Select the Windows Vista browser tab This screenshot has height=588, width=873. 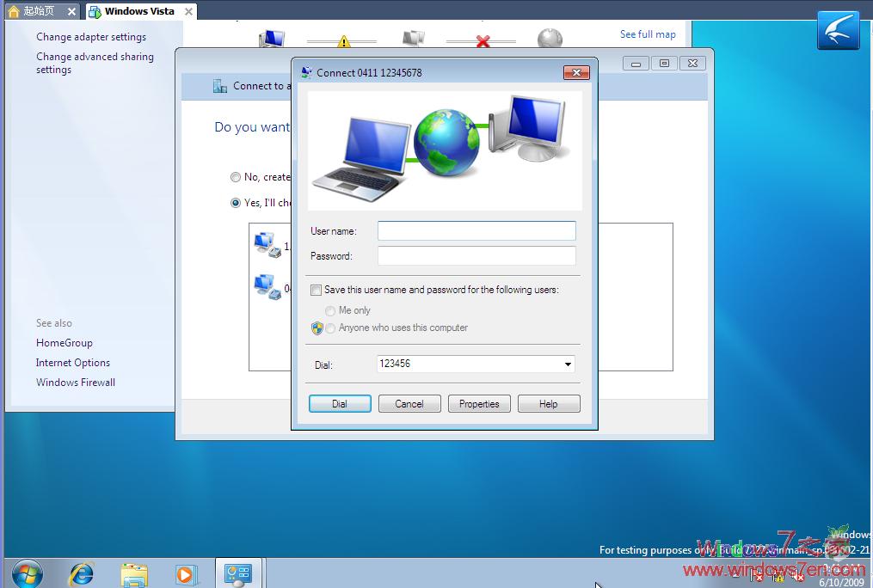coord(138,11)
